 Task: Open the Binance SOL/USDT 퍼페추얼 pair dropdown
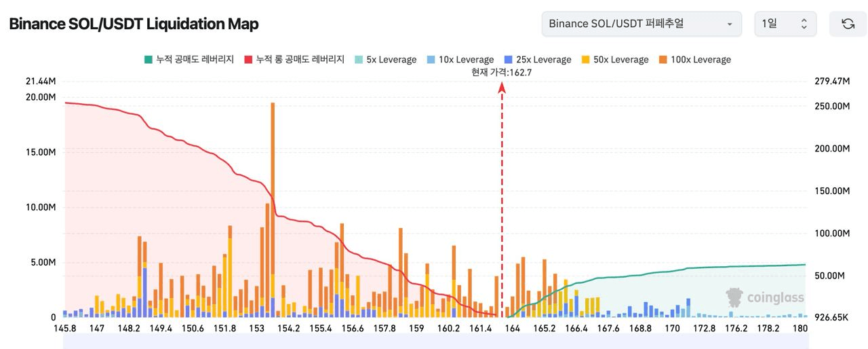pyautogui.click(x=642, y=24)
